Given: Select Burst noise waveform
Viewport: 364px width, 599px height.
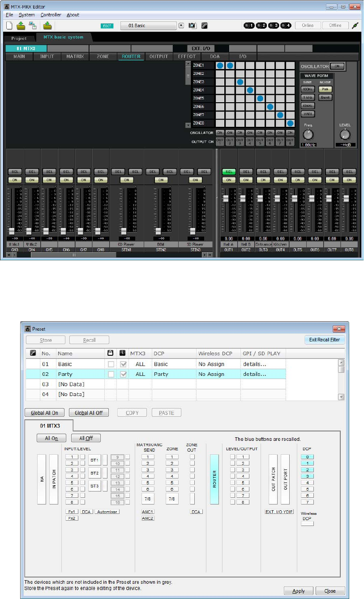Looking at the screenshot, I should [x=325, y=97].
